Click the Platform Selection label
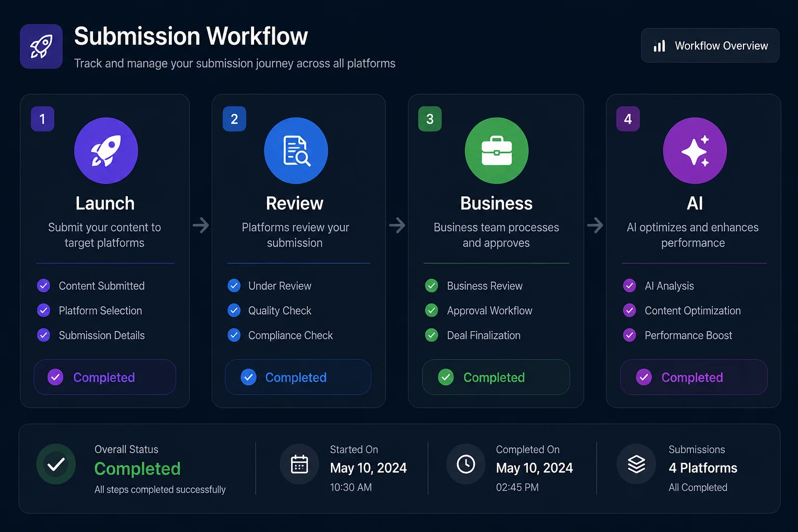 click(x=100, y=311)
